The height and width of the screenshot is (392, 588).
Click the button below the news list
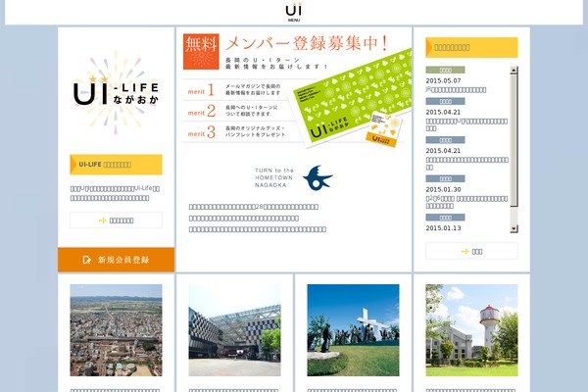(471, 251)
